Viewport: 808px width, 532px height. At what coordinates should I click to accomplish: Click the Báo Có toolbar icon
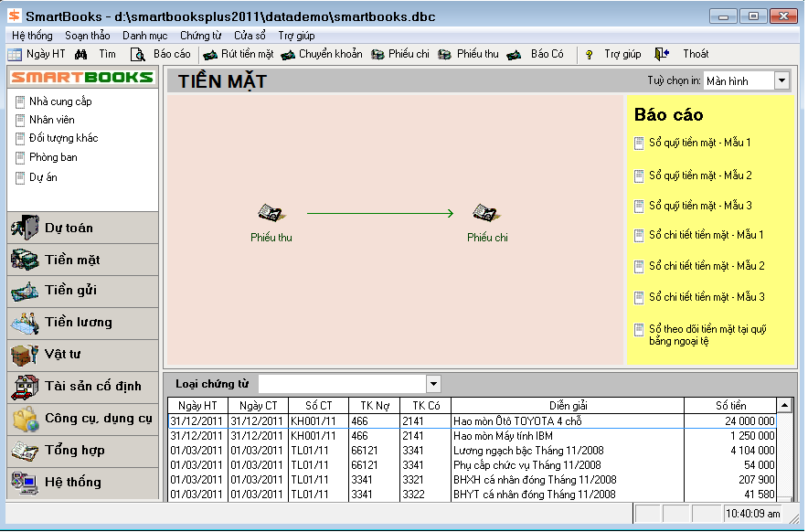point(514,55)
